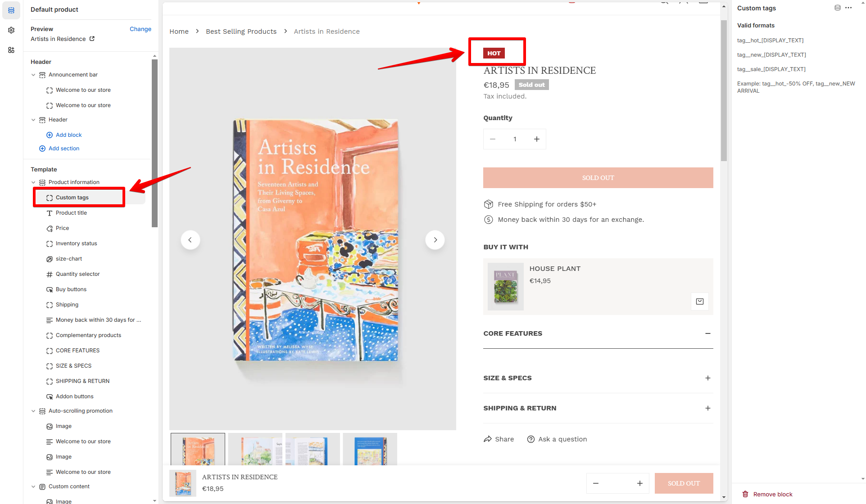Collapse the Header section chevron
Viewport: 866px width, 504px height.
click(33, 120)
